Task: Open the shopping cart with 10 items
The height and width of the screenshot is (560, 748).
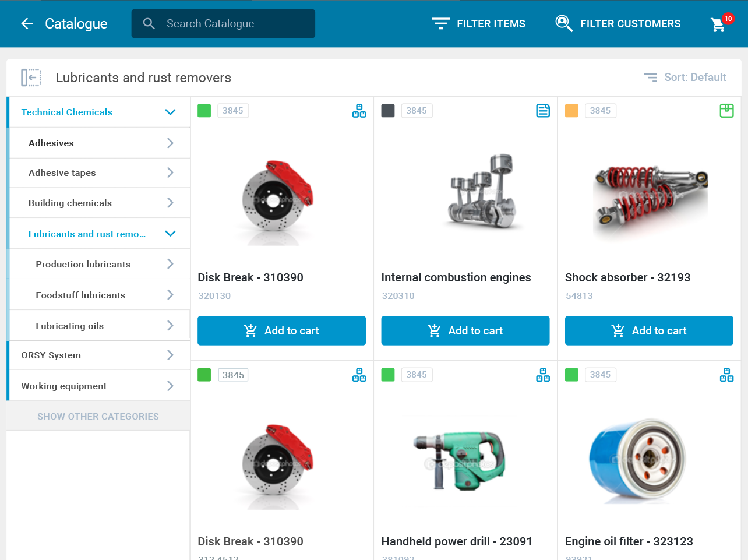Action: coord(719,24)
